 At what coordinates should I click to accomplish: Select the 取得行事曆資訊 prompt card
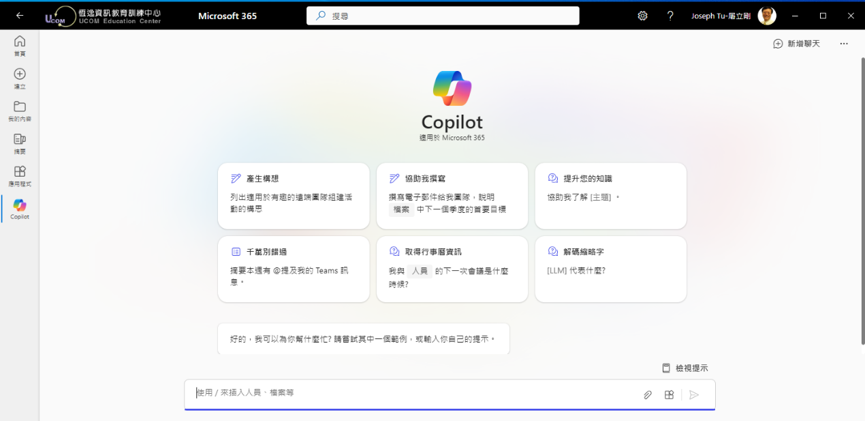[452, 269]
